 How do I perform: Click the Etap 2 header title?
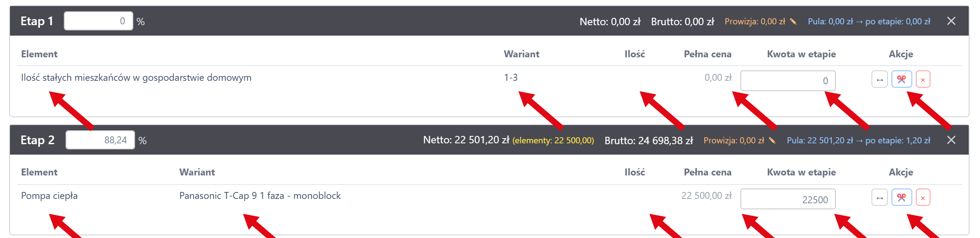37,140
